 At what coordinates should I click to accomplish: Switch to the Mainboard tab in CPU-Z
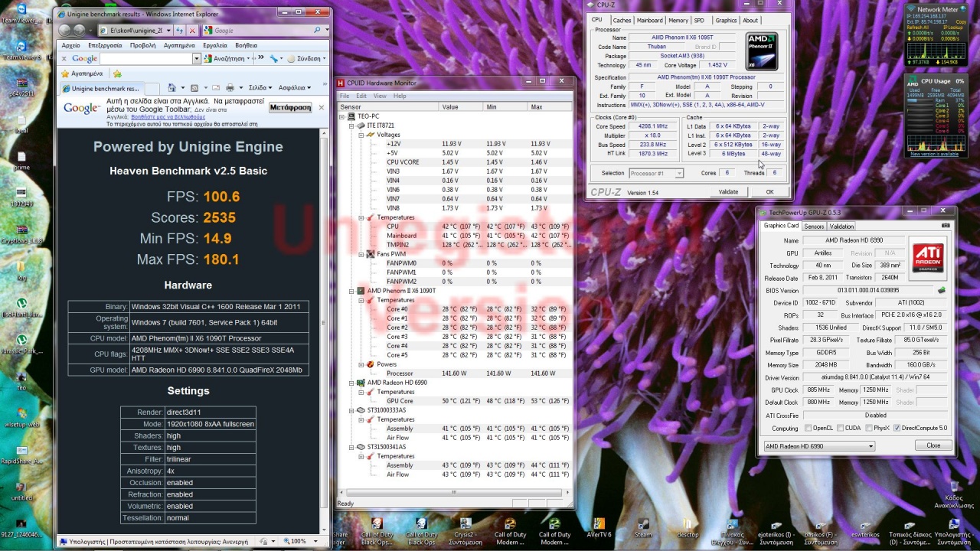click(x=650, y=21)
